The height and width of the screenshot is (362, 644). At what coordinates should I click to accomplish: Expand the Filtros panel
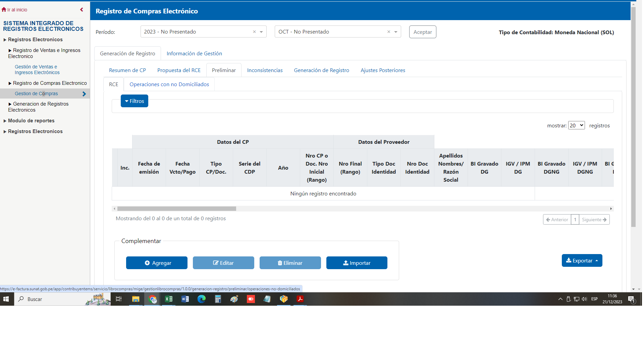coord(135,101)
